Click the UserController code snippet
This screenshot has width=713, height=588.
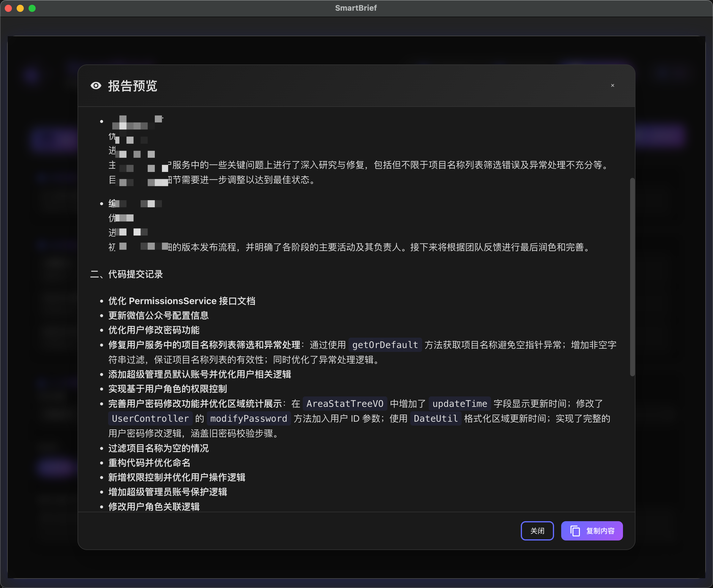click(x=150, y=418)
